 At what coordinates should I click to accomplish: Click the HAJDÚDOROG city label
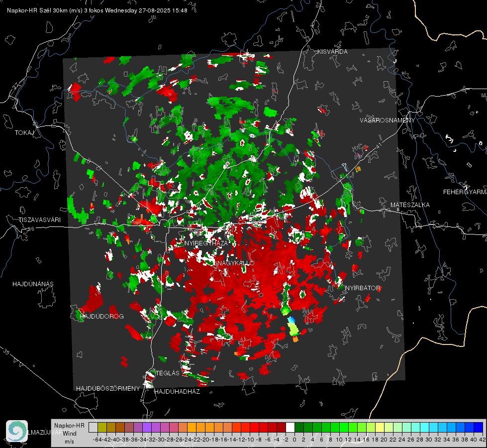pos(101,317)
